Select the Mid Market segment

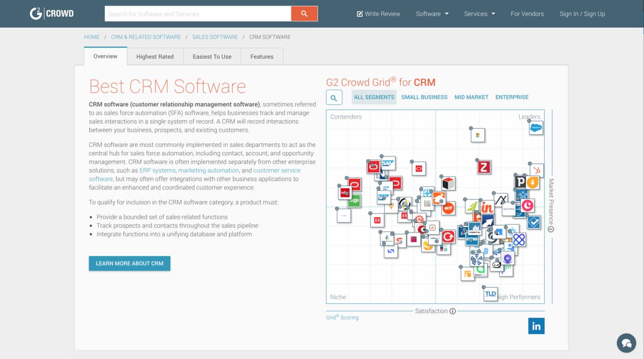[x=471, y=97]
